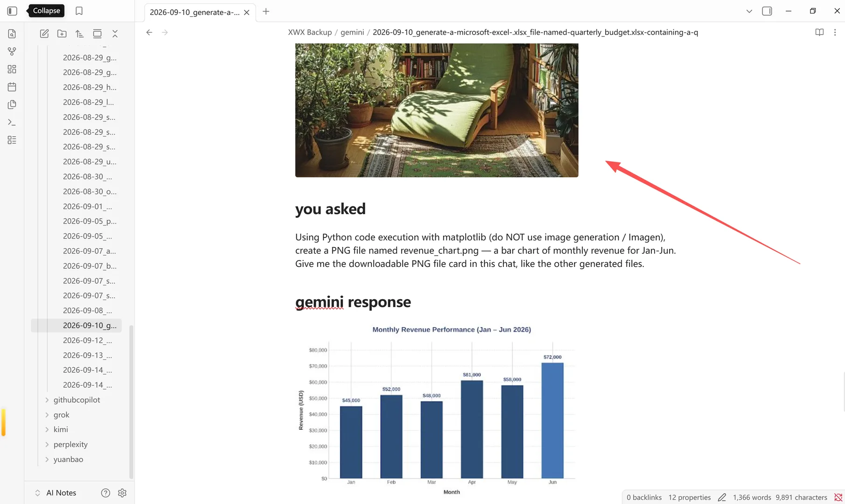
Task: Expand the kimi folder
Action: (x=61, y=429)
